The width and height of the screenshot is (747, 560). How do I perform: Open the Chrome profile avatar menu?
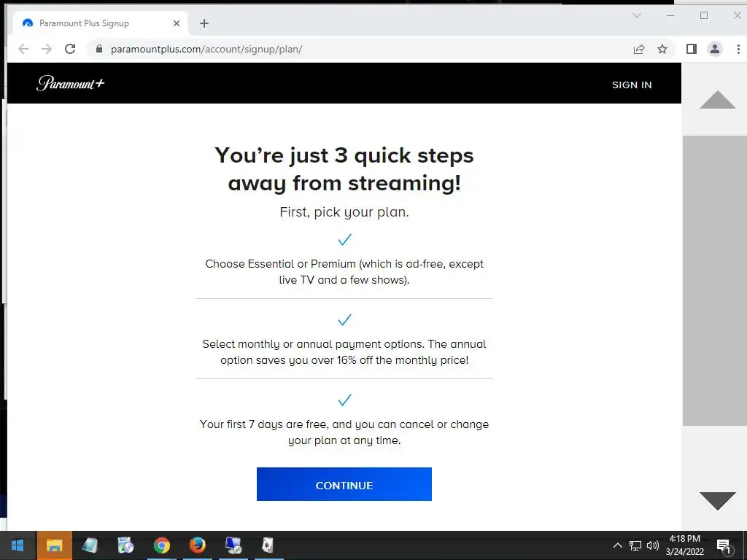(x=715, y=49)
